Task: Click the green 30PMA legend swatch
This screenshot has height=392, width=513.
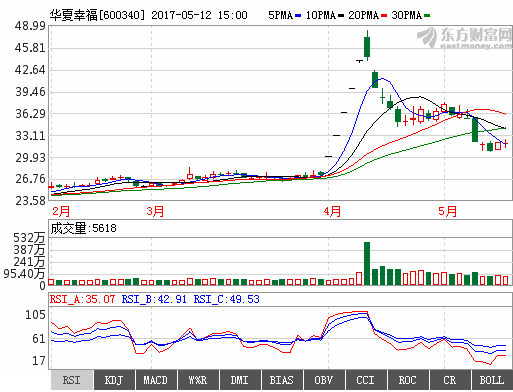Action: 427,15
